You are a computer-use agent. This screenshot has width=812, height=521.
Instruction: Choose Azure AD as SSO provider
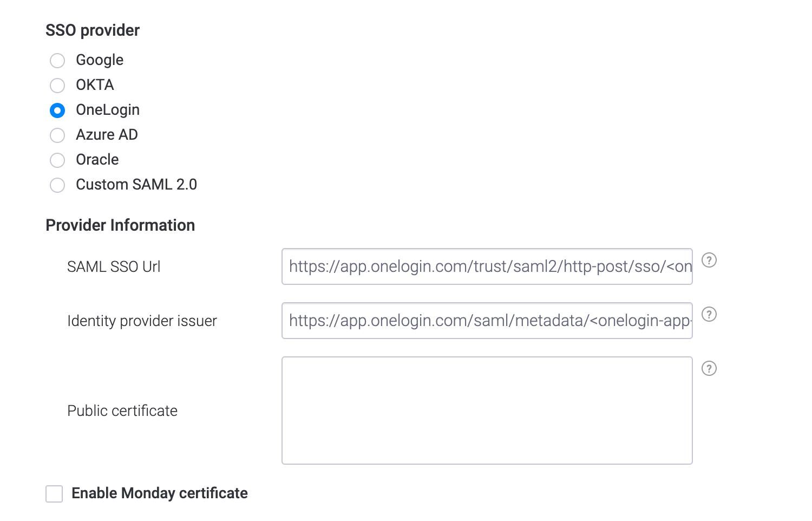point(57,135)
